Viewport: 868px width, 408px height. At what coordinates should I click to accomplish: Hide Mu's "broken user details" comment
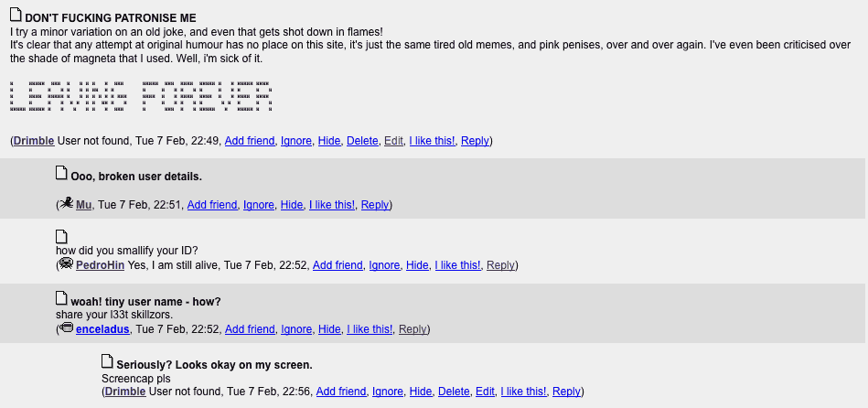292,205
